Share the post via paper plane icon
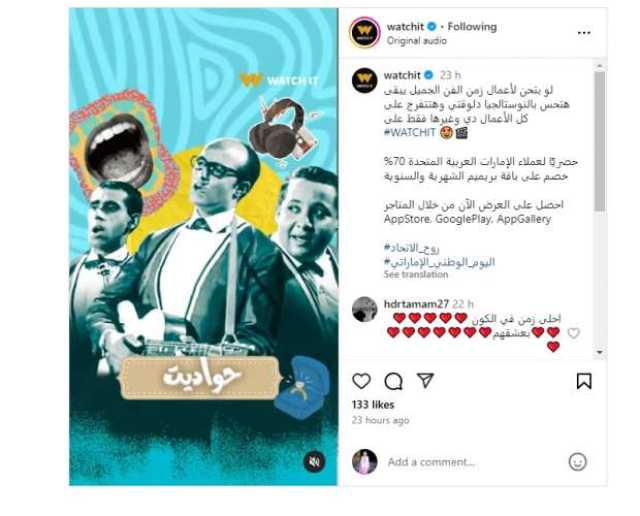Viewport: 640px width, 516px height. point(425,380)
